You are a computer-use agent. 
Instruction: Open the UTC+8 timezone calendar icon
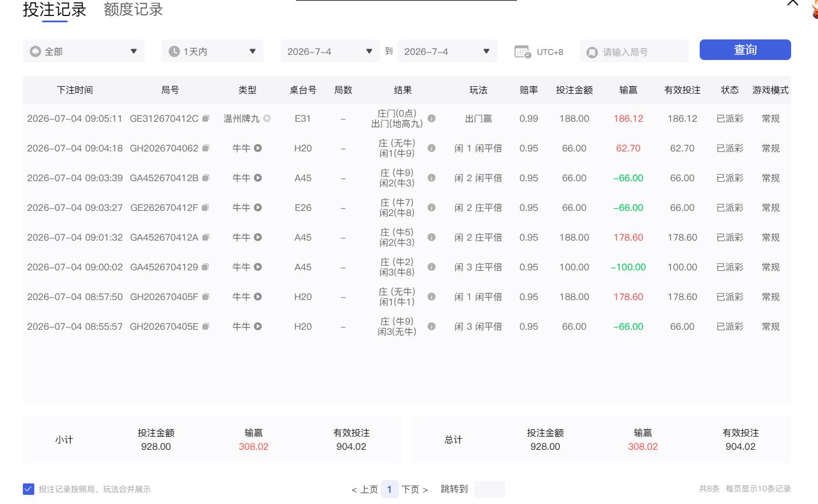(522, 51)
